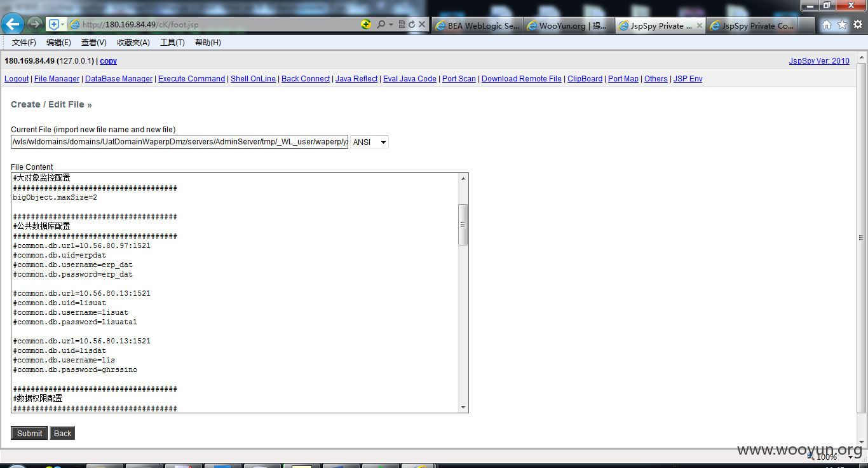Open the Others link
The width and height of the screenshot is (868, 468).
point(656,79)
